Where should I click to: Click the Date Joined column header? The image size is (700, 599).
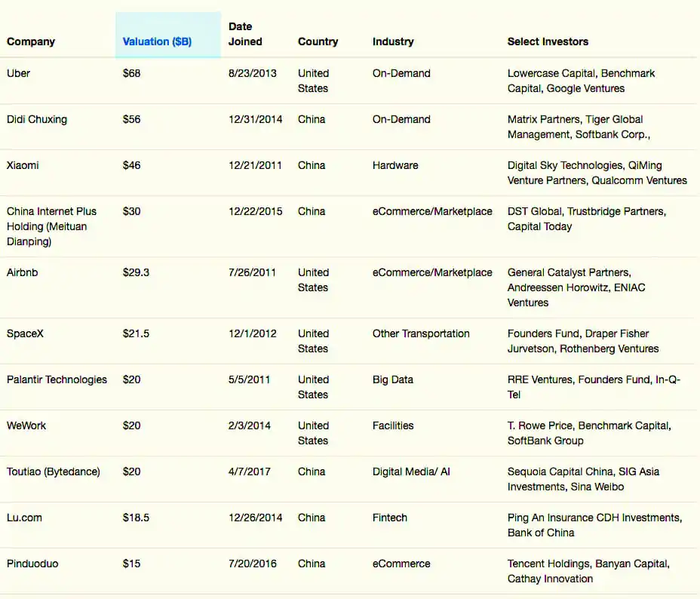(x=245, y=34)
